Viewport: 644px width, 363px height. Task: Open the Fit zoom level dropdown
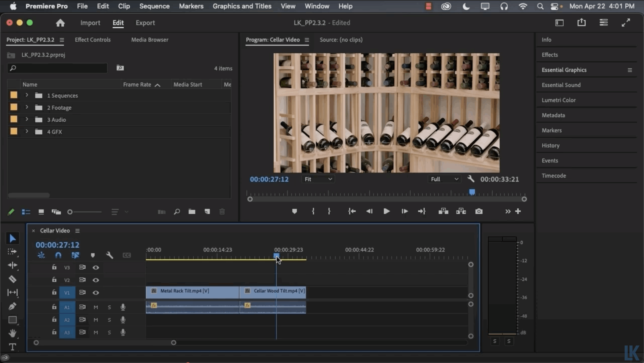pos(318,179)
